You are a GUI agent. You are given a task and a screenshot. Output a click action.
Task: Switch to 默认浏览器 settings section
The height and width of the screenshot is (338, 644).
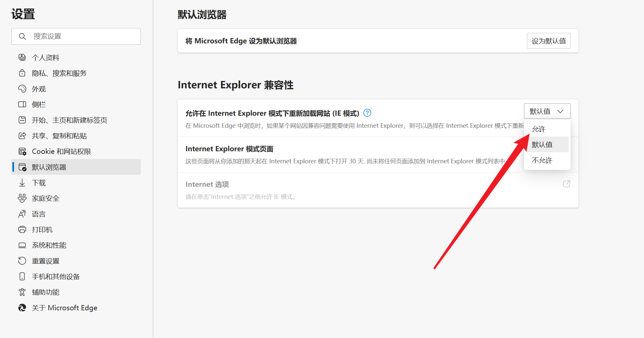(x=49, y=167)
